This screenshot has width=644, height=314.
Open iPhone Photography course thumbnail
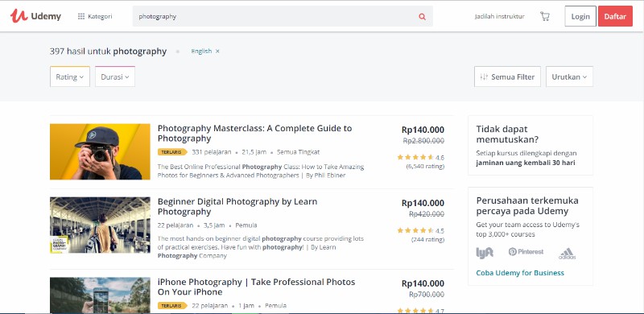tap(100, 295)
